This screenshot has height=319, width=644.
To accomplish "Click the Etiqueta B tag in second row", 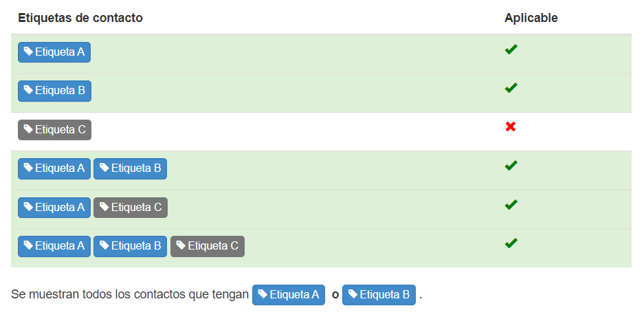I will 54,91.
